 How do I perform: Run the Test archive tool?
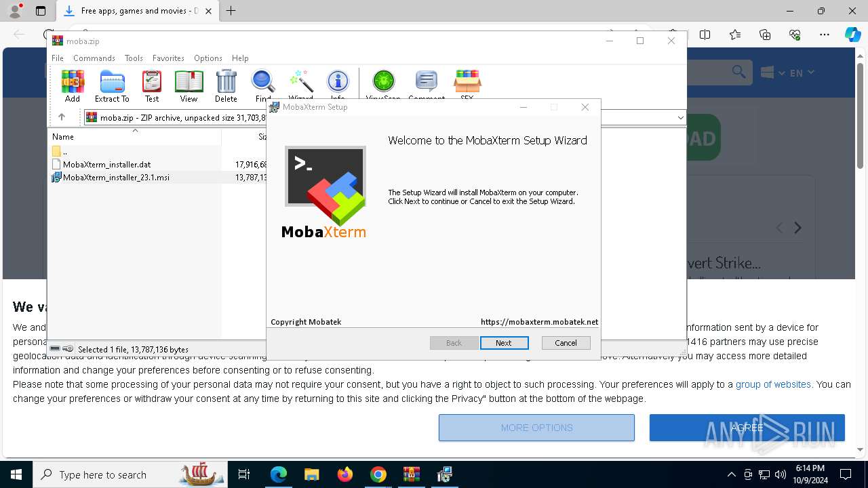pos(152,86)
